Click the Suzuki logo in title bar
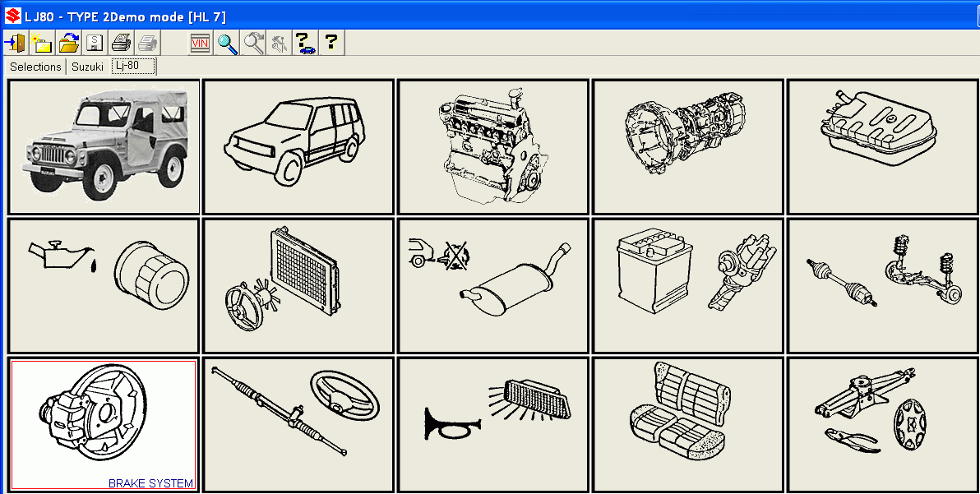Image resolution: width=980 pixels, height=494 pixels. click(x=13, y=16)
